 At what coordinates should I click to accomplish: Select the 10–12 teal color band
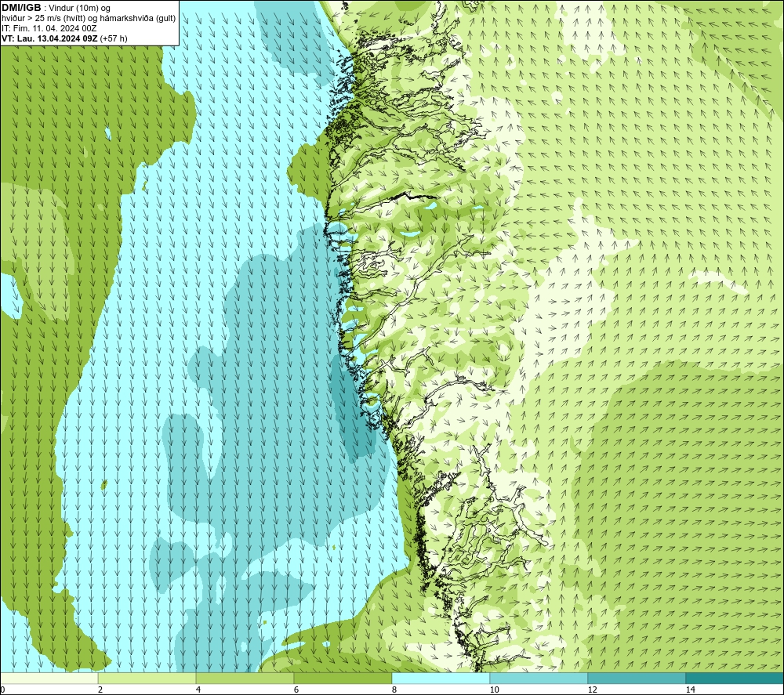(x=539, y=679)
